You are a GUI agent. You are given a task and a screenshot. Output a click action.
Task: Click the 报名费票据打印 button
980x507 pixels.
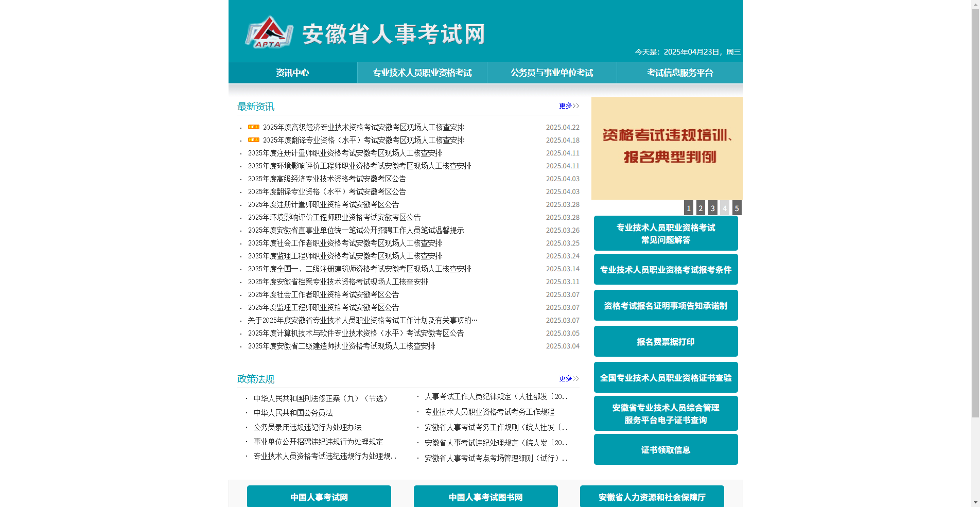tap(666, 341)
